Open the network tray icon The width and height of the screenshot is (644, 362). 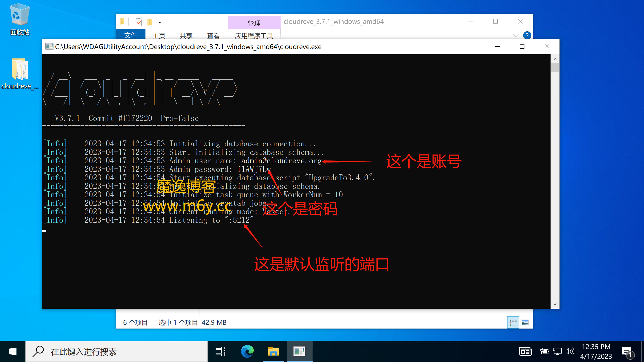coord(557,351)
